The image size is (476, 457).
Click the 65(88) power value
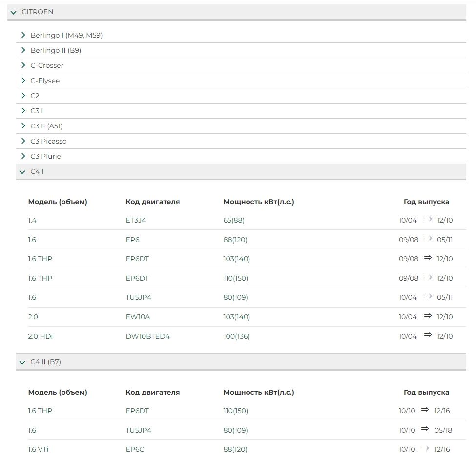(234, 220)
